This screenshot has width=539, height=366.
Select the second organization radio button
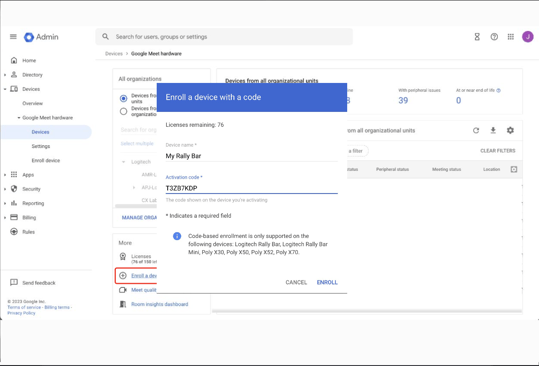(x=123, y=111)
